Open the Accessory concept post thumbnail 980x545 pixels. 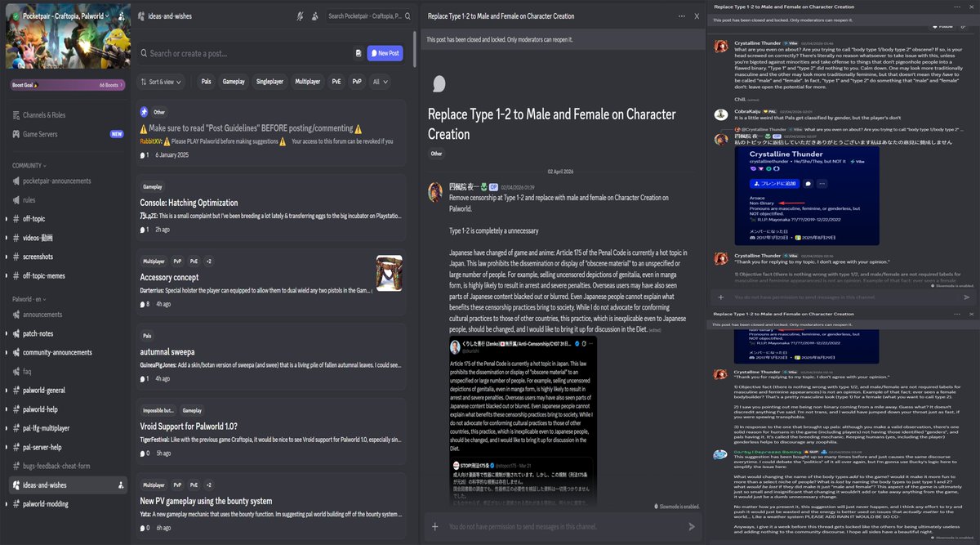(x=390, y=273)
